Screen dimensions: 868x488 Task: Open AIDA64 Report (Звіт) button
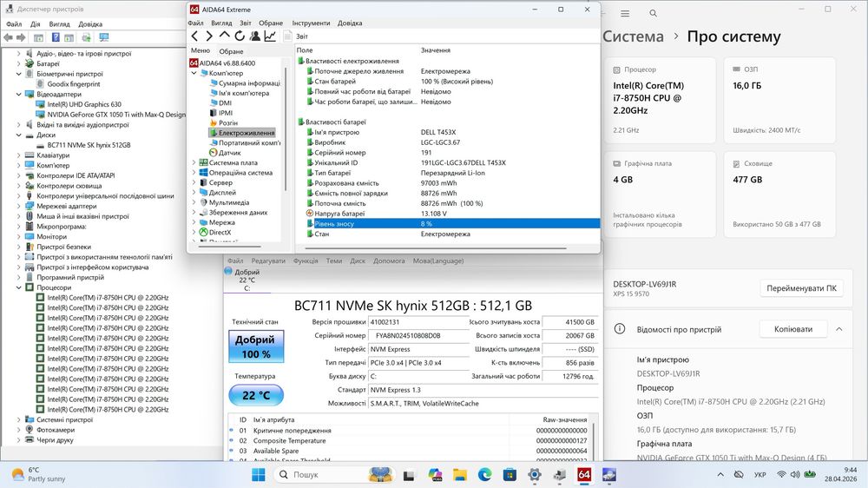pyautogui.click(x=296, y=36)
